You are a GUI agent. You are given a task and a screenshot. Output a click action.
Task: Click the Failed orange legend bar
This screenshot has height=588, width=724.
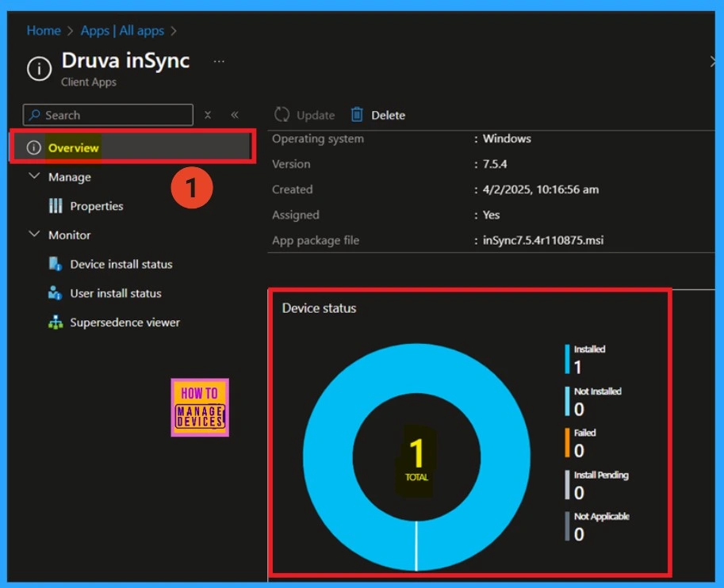[x=567, y=443]
